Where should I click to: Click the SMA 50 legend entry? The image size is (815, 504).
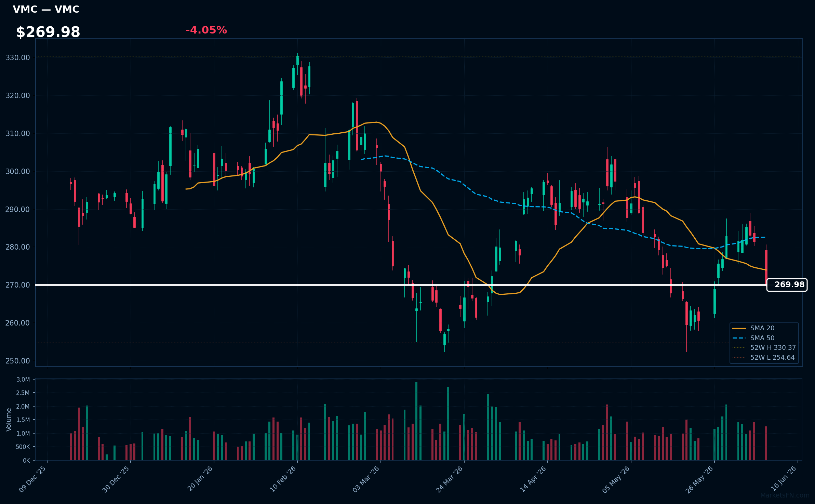pos(762,338)
